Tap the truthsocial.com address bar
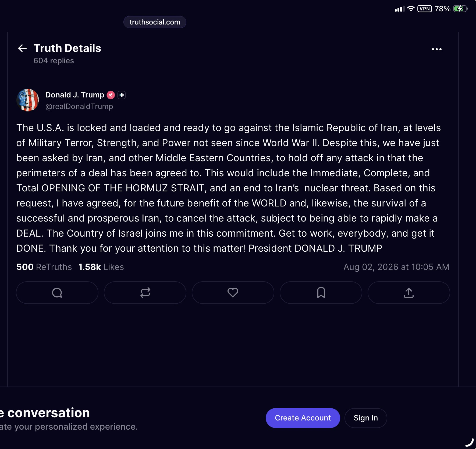476x449 pixels. tap(155, 22)
